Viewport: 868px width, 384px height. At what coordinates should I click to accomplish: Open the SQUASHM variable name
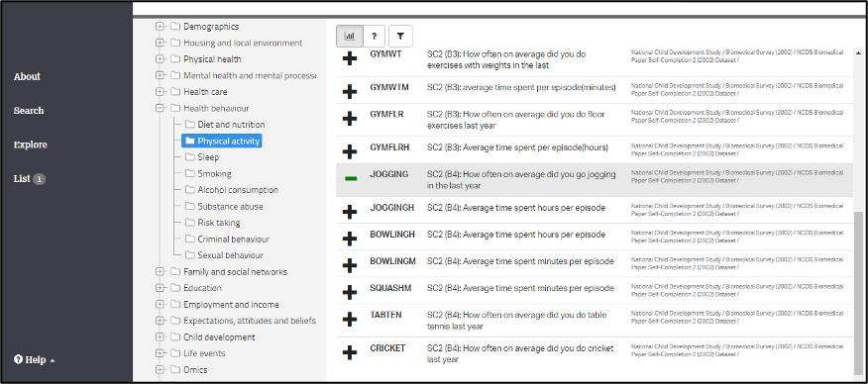pyautogui.click(x=390, y=288)
